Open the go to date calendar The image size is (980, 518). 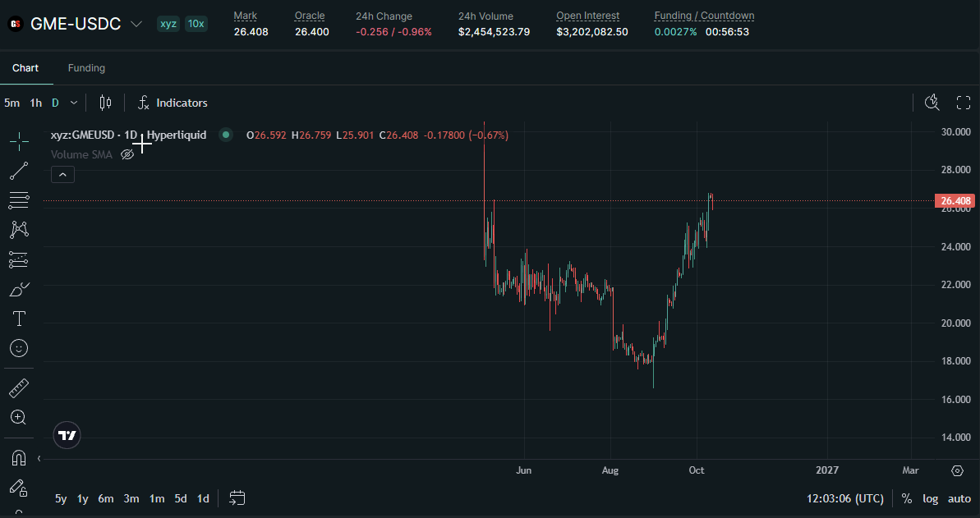(237, 498)
